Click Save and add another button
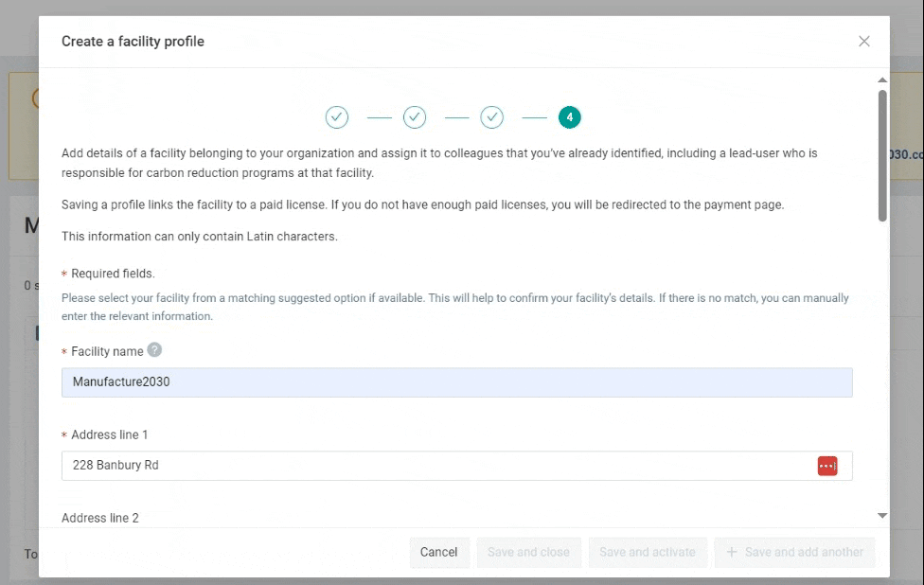The image size is (924, 585). (x=794, y=553)
